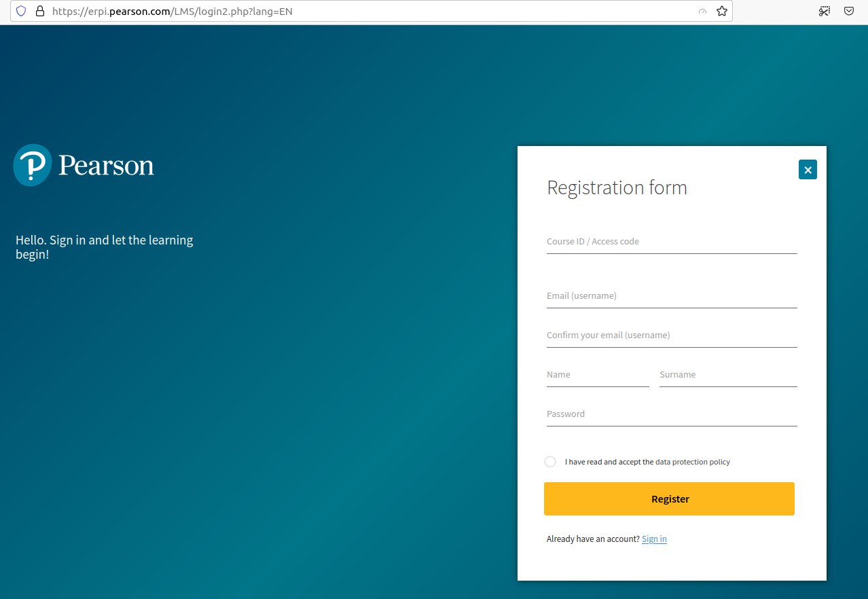Select the Confirm your email field
This screenshot has height=599, width=868.
(671, 338)
